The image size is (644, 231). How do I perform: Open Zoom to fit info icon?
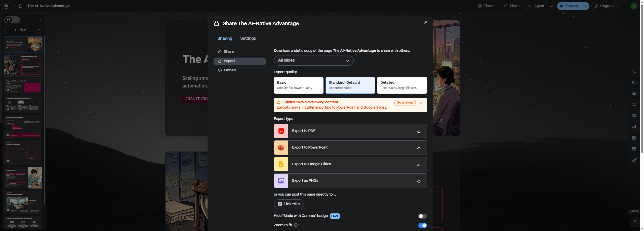click(x=296, y=225)
